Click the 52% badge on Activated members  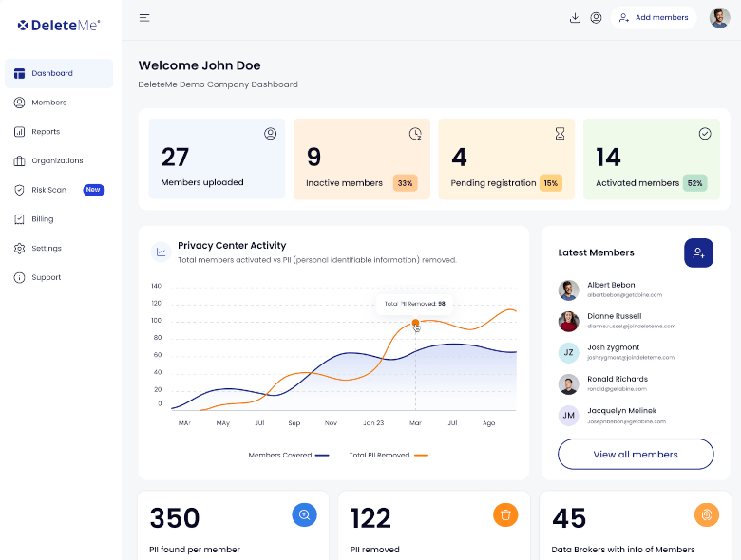point(694,183)
